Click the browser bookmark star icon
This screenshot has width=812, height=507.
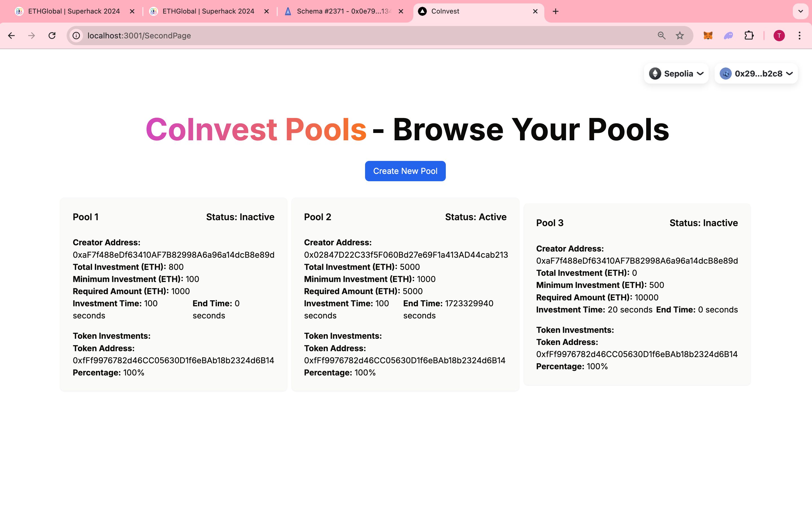679,36
